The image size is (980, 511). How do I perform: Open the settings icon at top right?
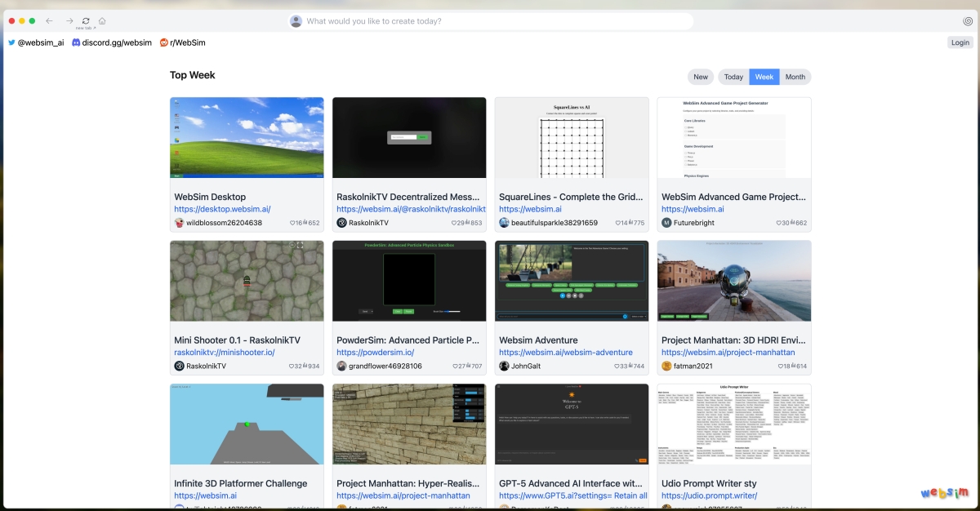pyautogui.click(x=968, y=21)
